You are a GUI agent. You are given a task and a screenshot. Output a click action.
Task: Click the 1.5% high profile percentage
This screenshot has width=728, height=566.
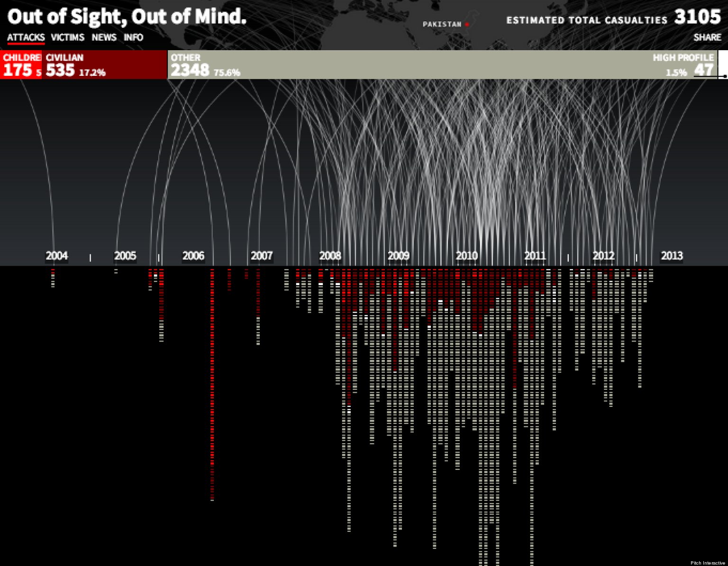coord(676,73)
